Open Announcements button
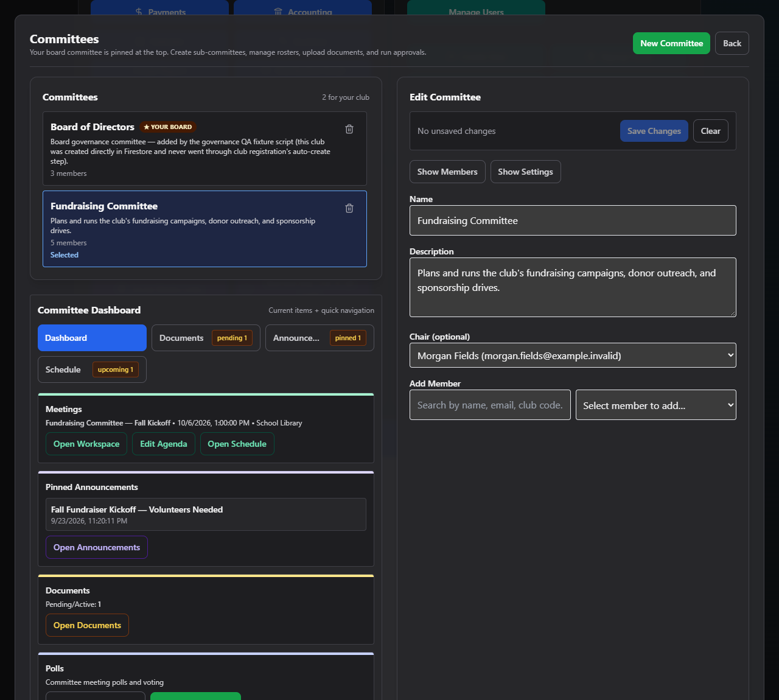Screen dimensions: 779x700 (x=97, y=547)
